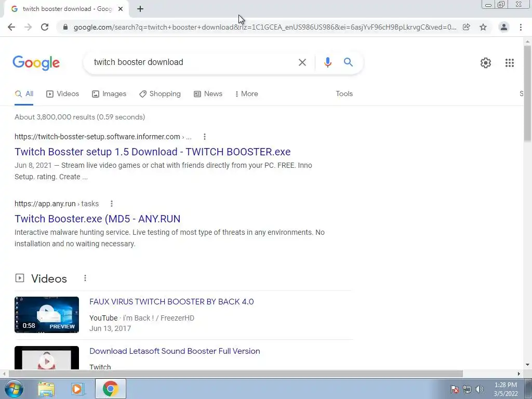Click the padlock site info icon

point(65,27)
